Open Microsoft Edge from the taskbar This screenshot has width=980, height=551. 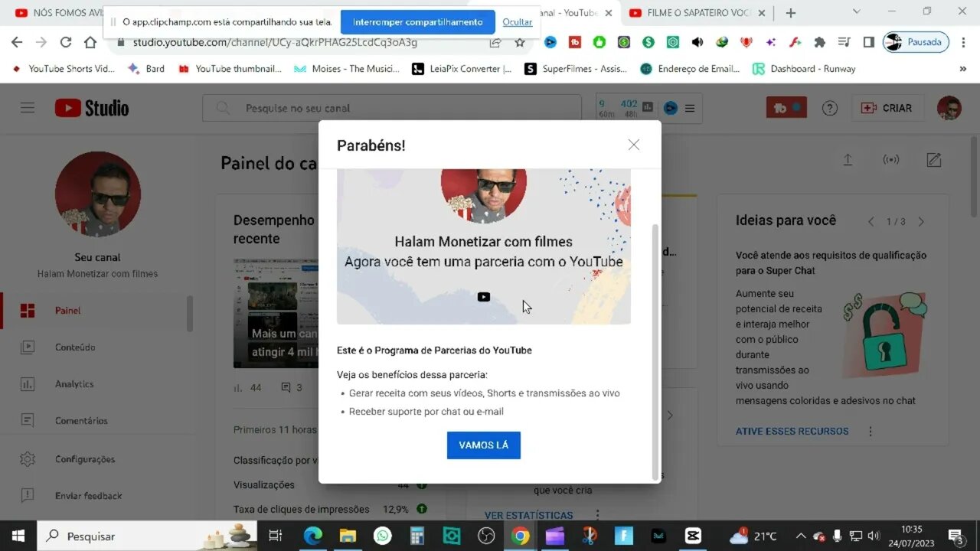[312, 536]
